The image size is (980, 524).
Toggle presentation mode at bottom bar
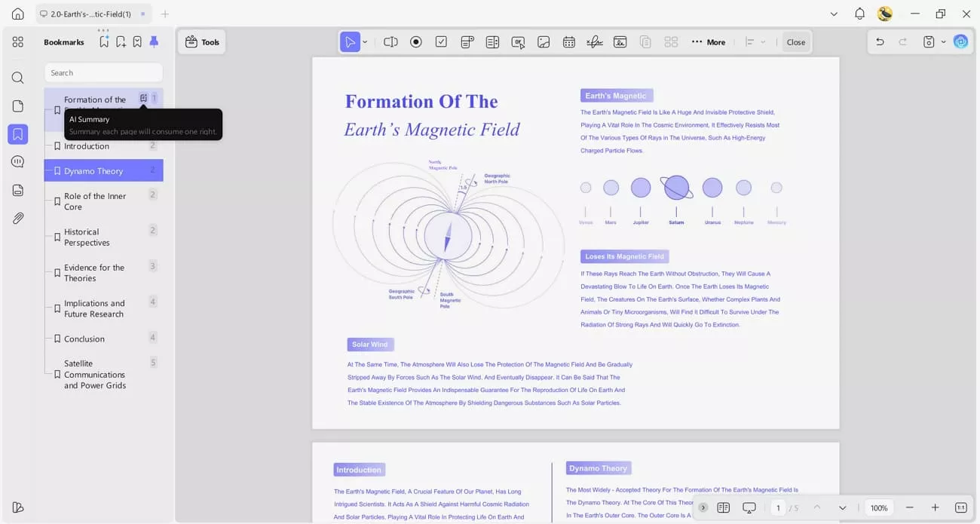(x=749, y=507)
